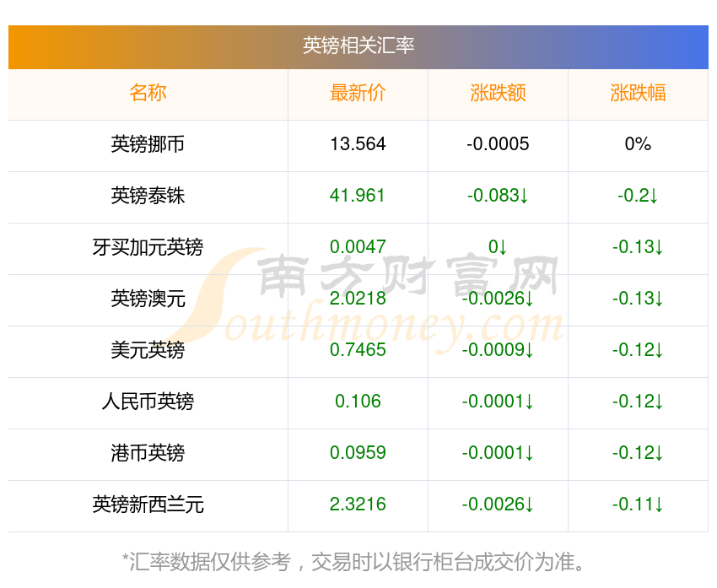717x588 pixels.
Task: Click the 2.3216 price for 英镑新西兰元
Action: tap(358, 504)
